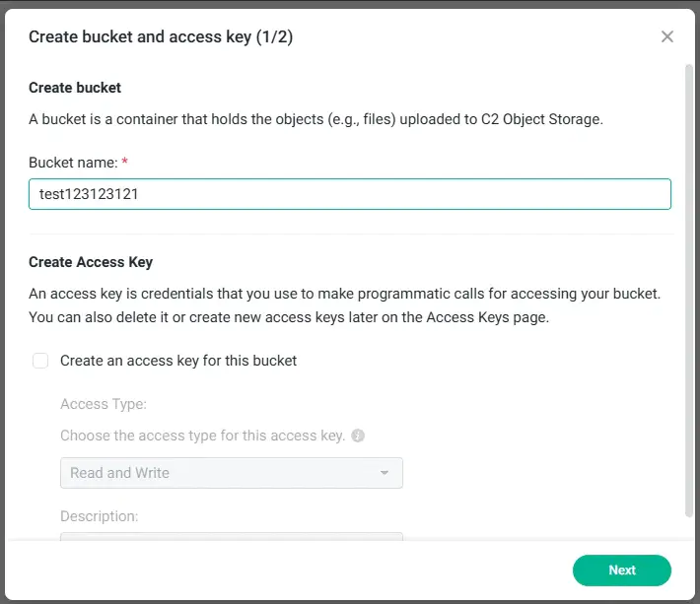Click the info icon beside access type
Screen dimensions: 700x604
pos(358,436)
